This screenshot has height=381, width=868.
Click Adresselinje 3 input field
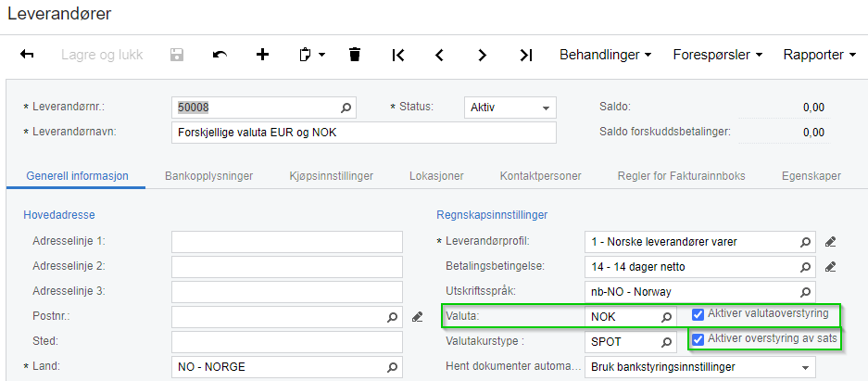[x=287, y=292]
